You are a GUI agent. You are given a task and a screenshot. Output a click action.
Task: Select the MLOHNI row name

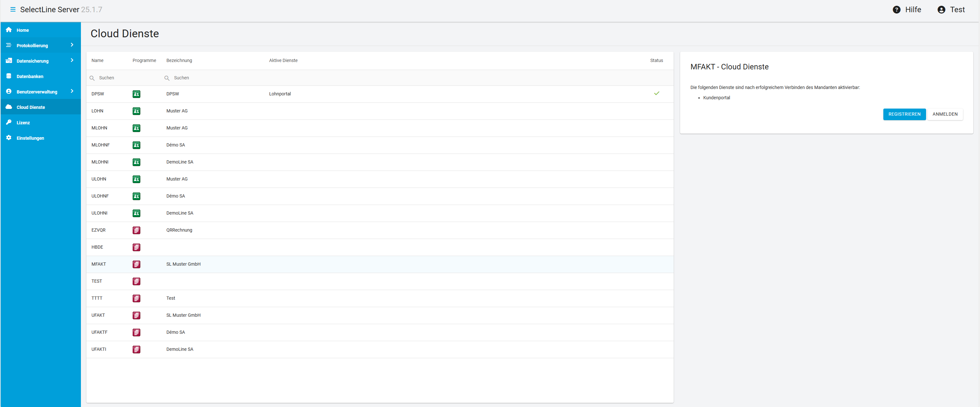100,162
